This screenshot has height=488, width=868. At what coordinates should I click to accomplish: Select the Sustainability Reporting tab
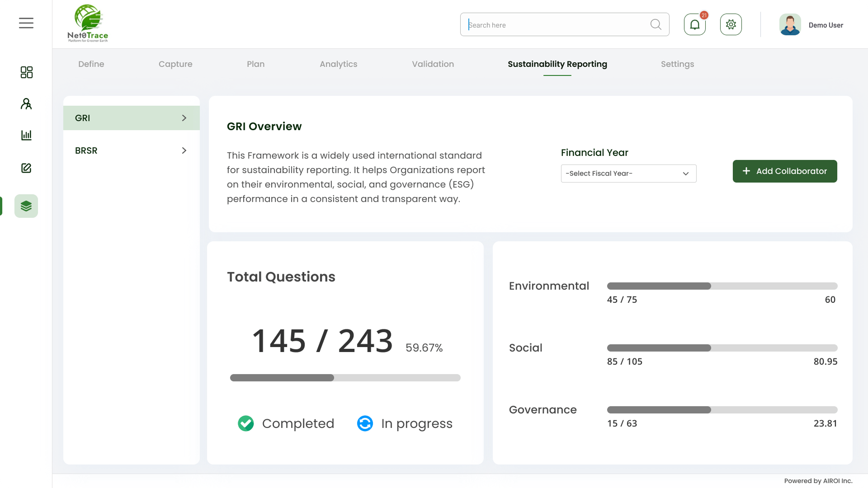tap(557, 64)
